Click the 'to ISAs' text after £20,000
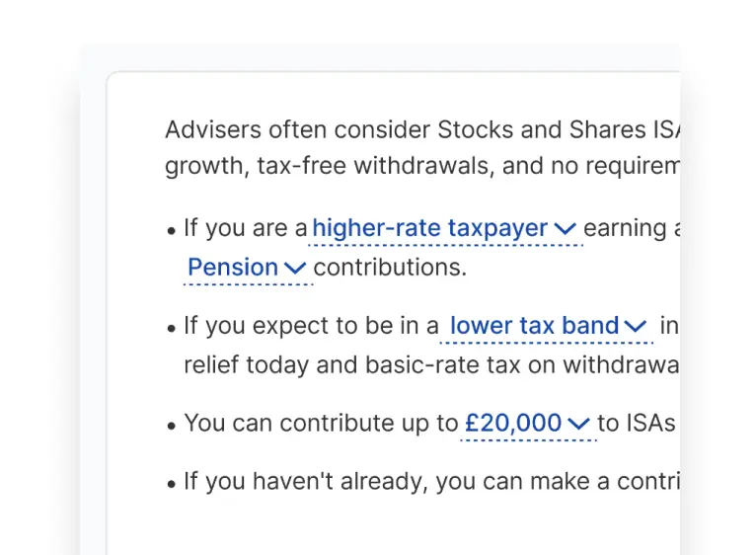The width and height of the screenshot is (756, 555). (x=637, y=424)
